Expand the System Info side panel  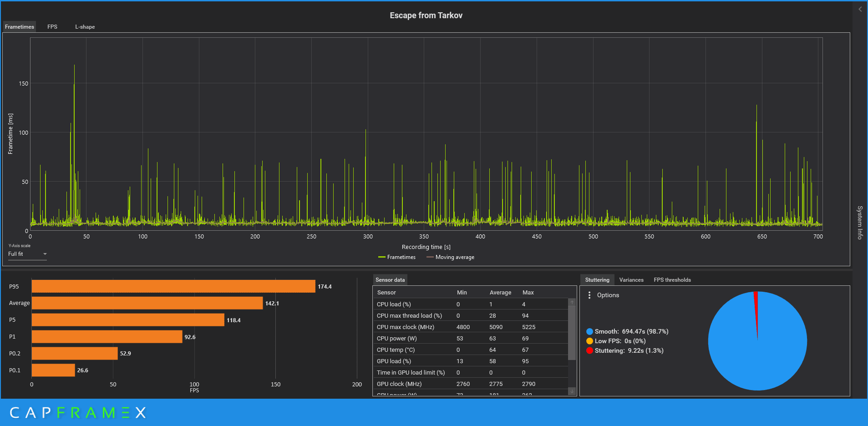(x=860, y=223)
